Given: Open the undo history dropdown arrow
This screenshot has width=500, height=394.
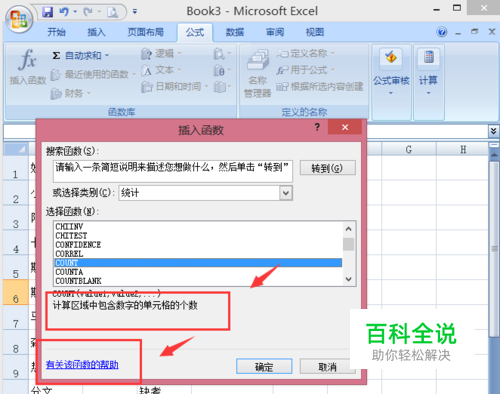Looking at the screenshot, I should [x=75, y=12].
